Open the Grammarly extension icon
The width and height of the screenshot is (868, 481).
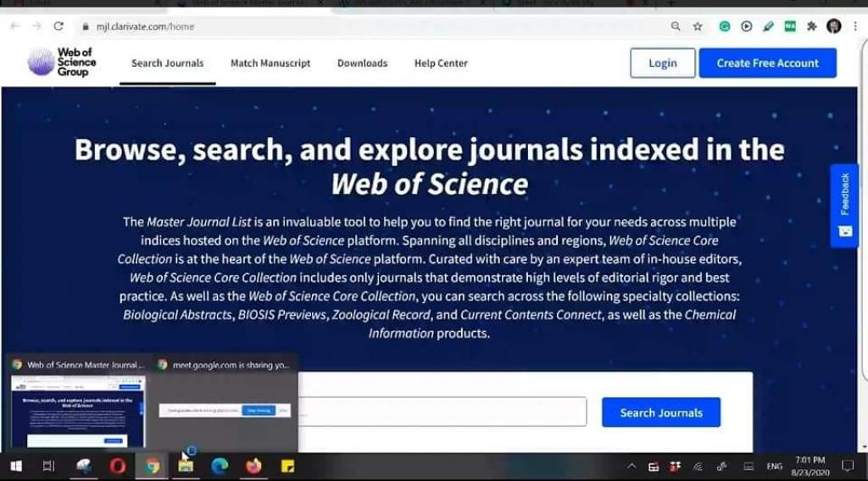725,26
